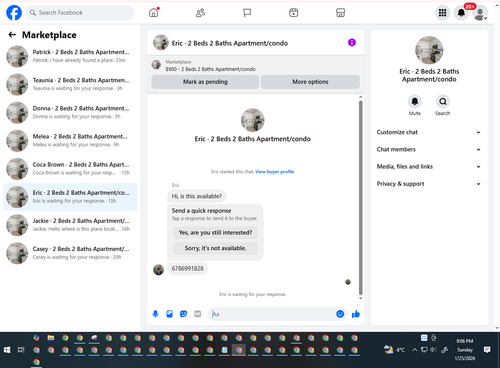Open Teaunia's conversation
Image resolution: width=500 pixels, height=368 pixels.
coord(70,84)
